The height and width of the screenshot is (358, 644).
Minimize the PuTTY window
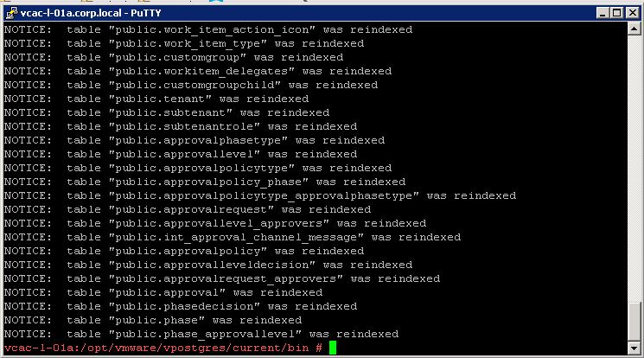pos(603,13)
